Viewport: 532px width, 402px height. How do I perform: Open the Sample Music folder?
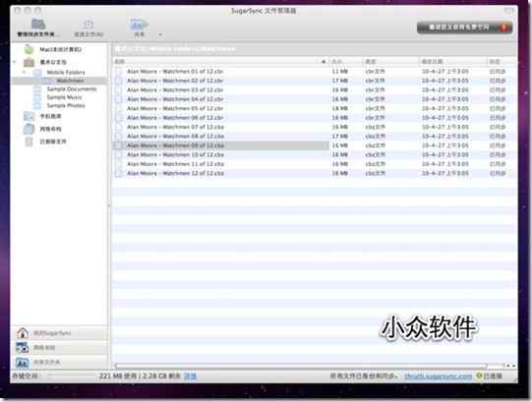point(64,97)
